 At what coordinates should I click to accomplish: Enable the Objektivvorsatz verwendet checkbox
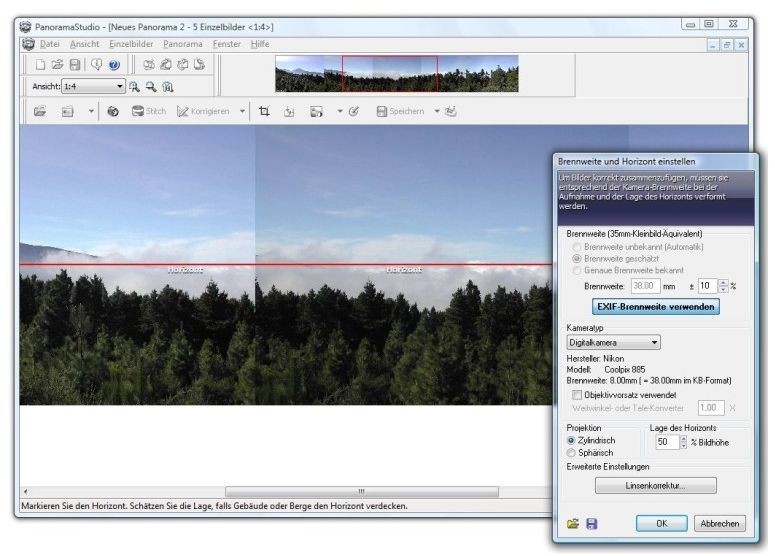[577, 395]
